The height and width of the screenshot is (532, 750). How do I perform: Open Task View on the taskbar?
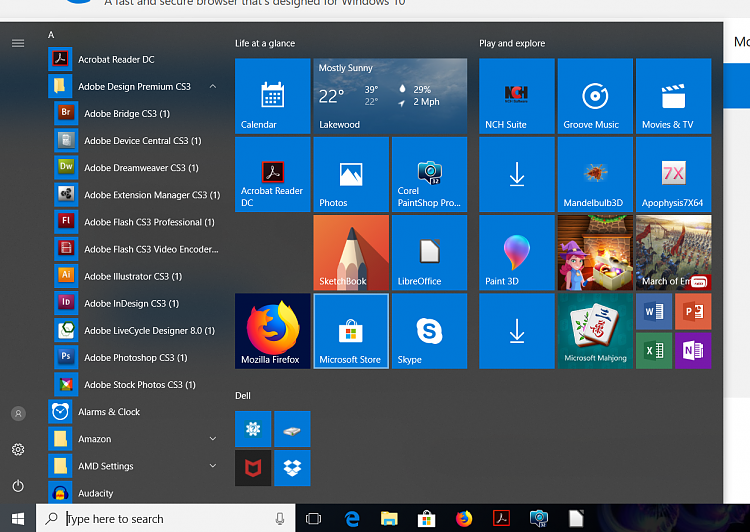pyautogui.click(x=313, y=519)
